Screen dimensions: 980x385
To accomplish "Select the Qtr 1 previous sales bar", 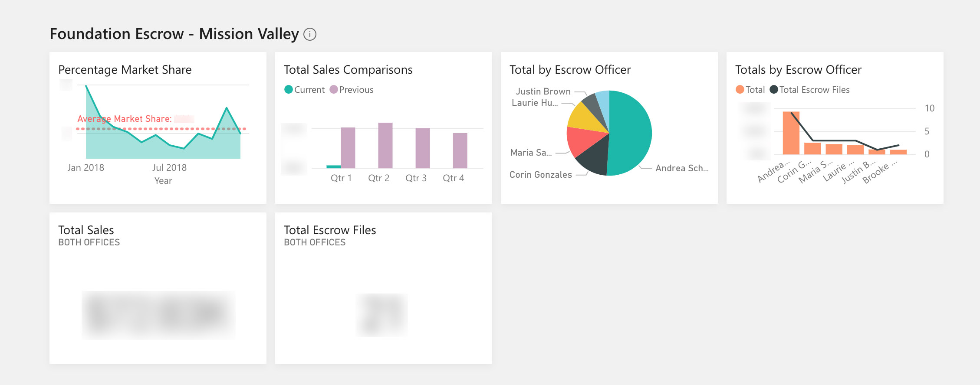I will [x=348, y=148].
